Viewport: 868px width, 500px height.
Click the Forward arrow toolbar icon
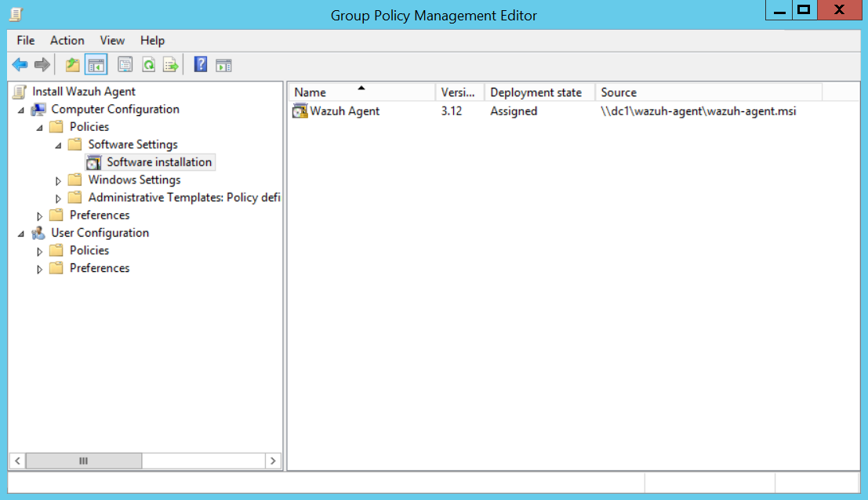tap(42, 65)
